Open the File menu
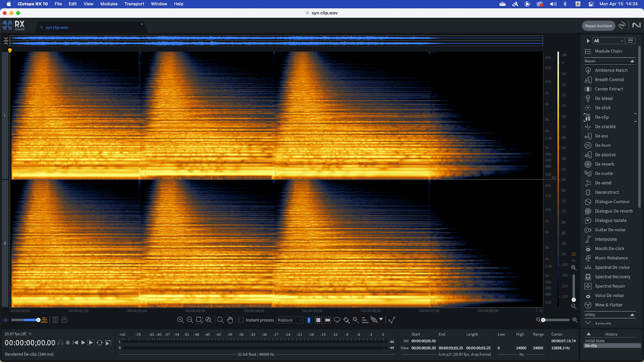 (x=58, y=4)
